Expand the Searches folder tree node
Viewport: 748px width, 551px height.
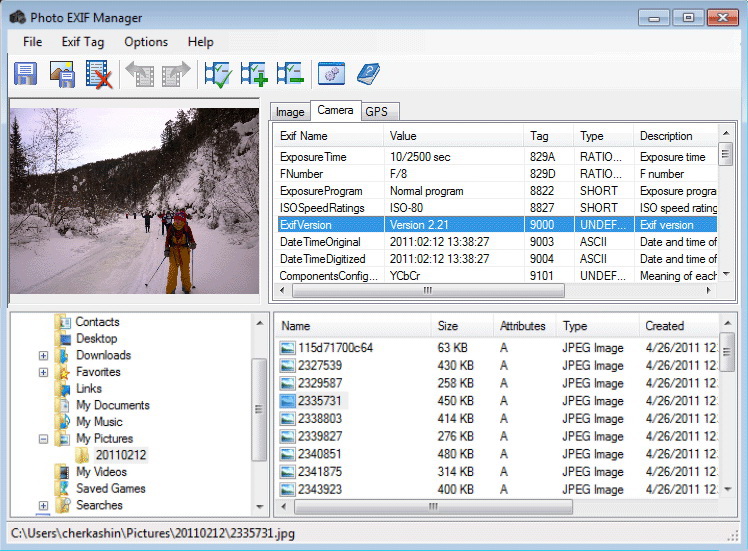point(43,506)
